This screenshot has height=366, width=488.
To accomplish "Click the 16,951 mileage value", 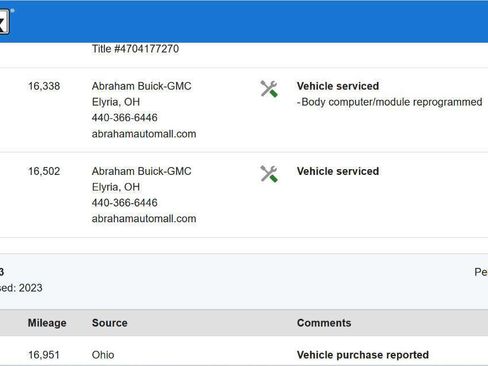I will (44, 355).
